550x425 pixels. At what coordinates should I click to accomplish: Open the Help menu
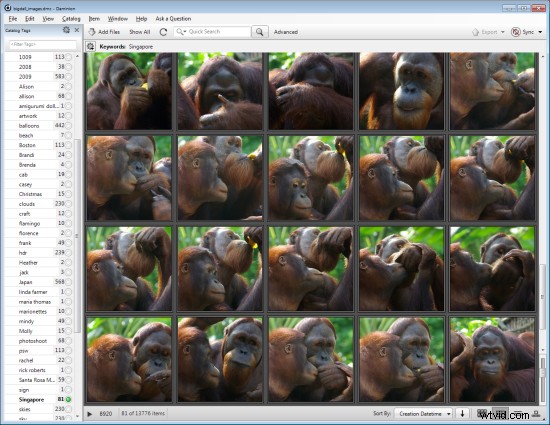coord(141,19)
